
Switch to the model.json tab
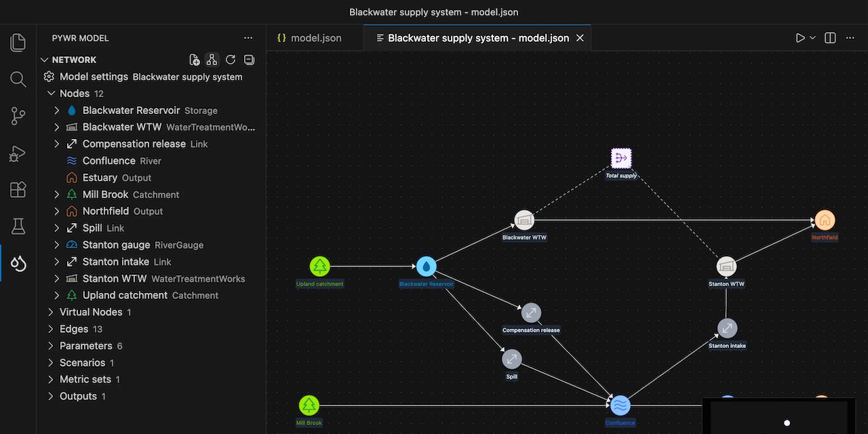point(315,38)
